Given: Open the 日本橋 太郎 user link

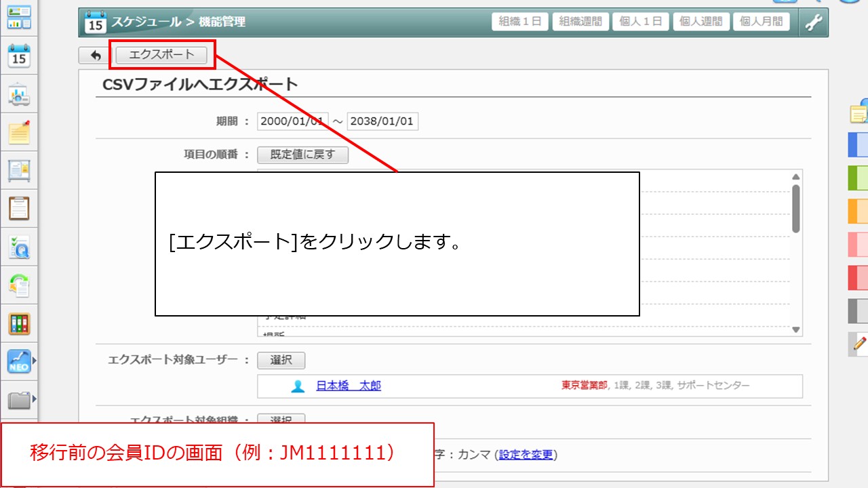Looking at the screenshot, I should pos(348,386).
